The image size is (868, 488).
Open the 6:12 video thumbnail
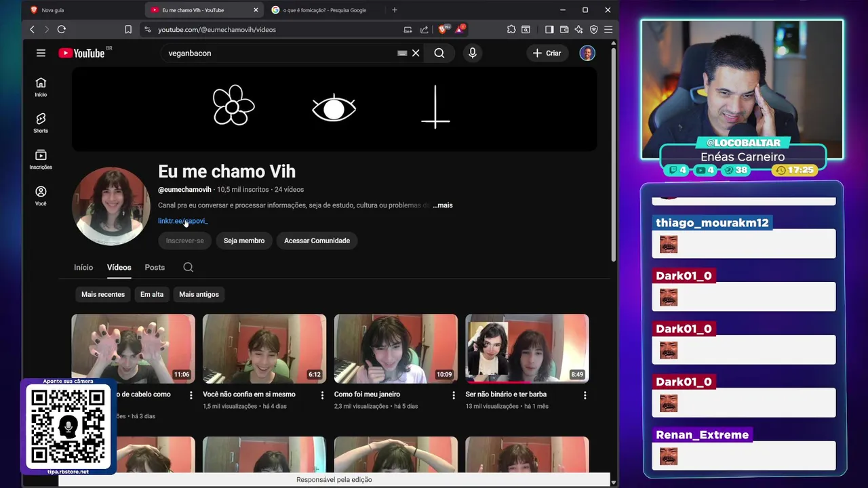coord(264,348)
